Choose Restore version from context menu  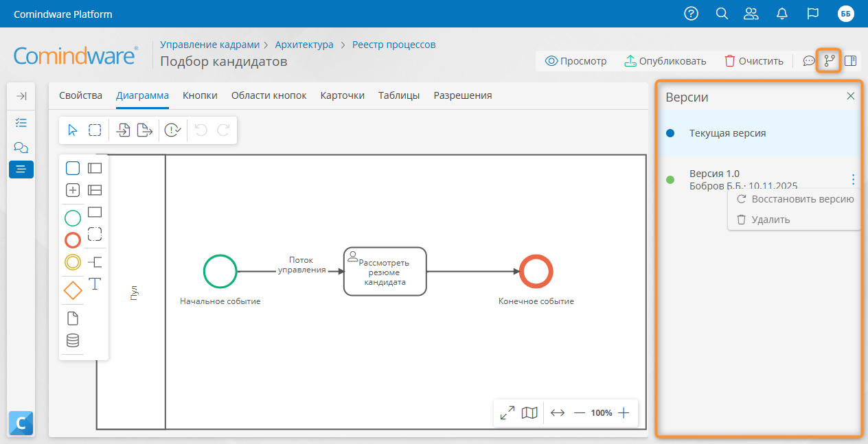pyautogui.click(x=795, y=199)
